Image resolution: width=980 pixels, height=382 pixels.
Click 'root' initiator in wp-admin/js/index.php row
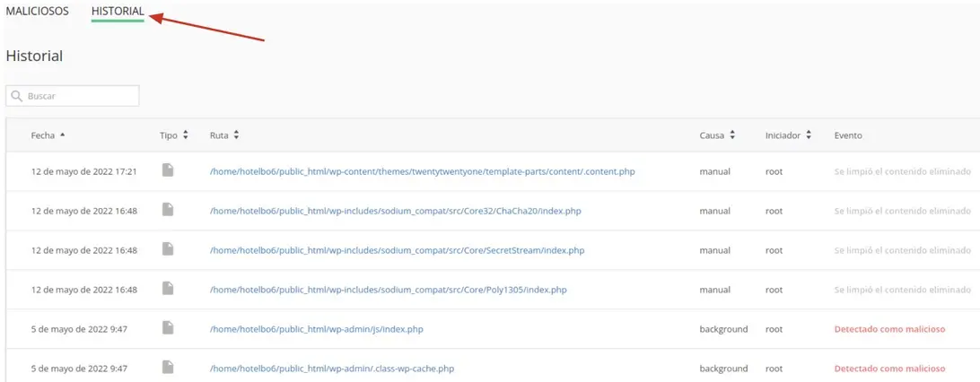(x=774, y=329)
